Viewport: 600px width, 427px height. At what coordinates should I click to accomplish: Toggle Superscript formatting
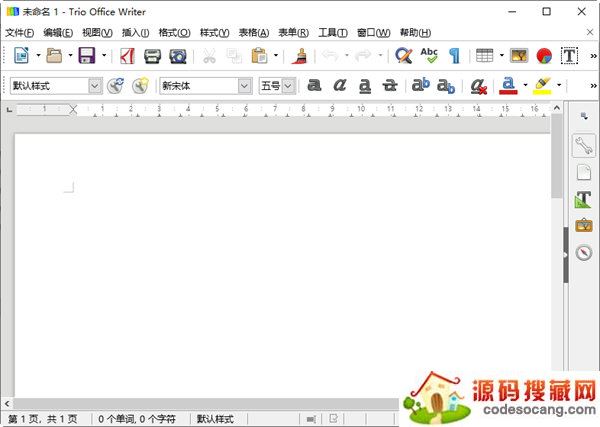tap(420, 85)
